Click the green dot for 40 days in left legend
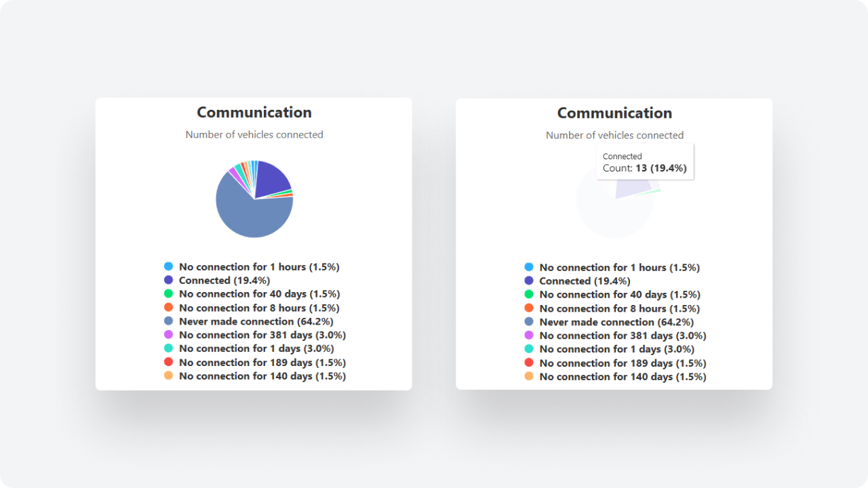The width and height of the screenshot is (868, 488). coord(168,294)
